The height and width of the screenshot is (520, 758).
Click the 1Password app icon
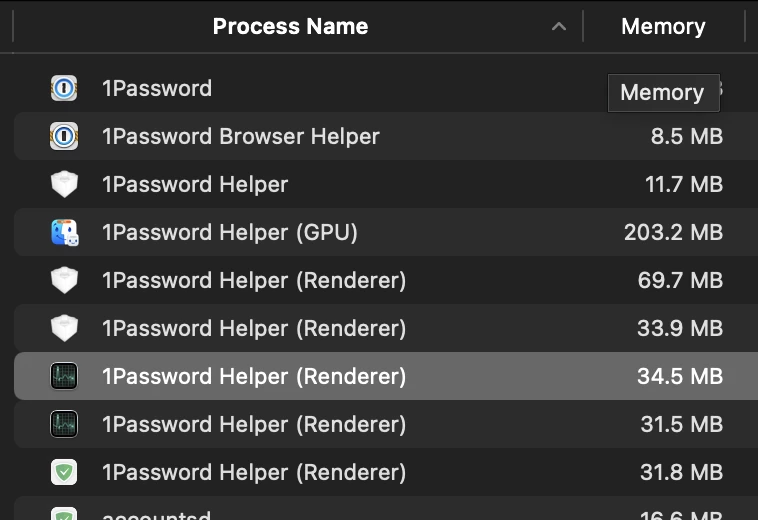pos(64,88)
